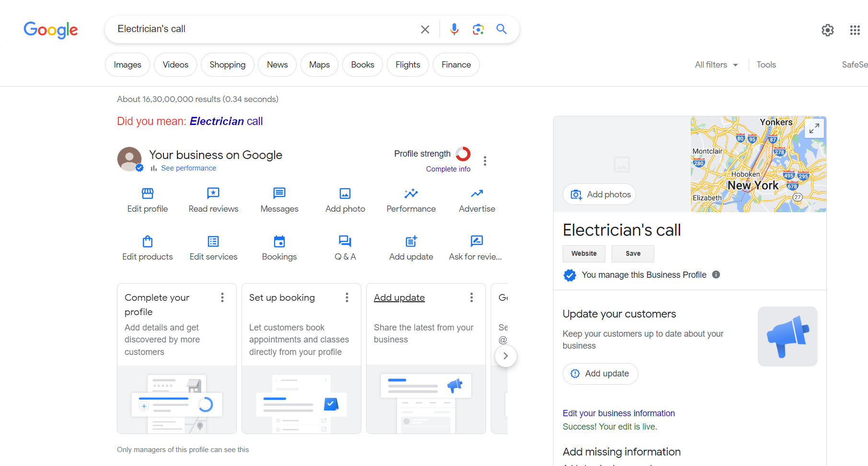Click the Website button
The image size is (868, 466).
[584, 253]
